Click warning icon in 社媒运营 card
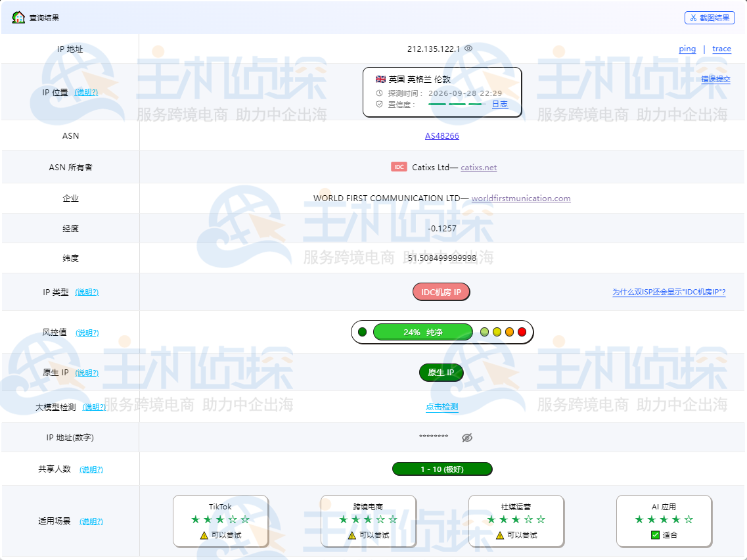Screen dimensions: 747x560 tap(500, 535)
